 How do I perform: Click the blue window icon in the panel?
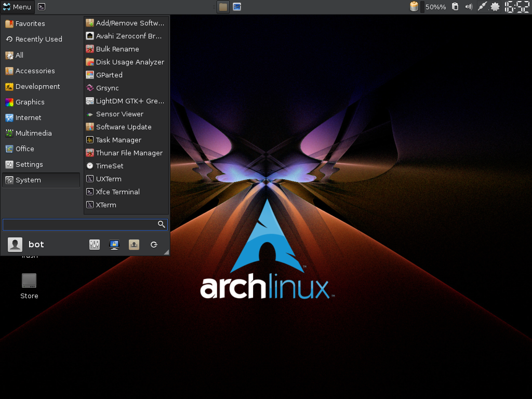click(237, 7)
